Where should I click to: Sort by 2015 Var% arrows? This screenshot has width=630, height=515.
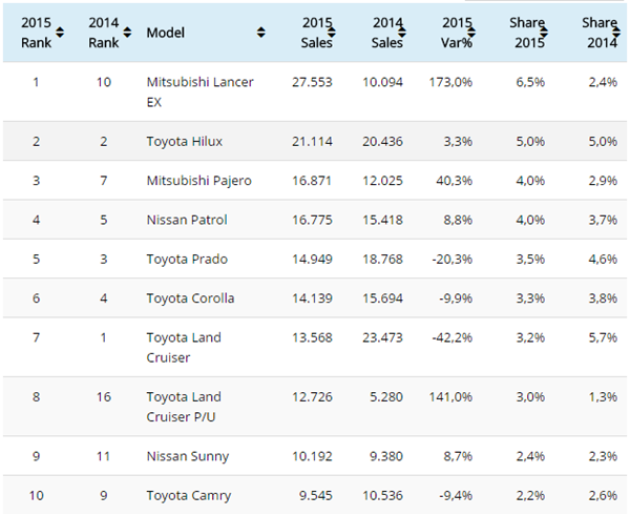(x=472, y=32)
